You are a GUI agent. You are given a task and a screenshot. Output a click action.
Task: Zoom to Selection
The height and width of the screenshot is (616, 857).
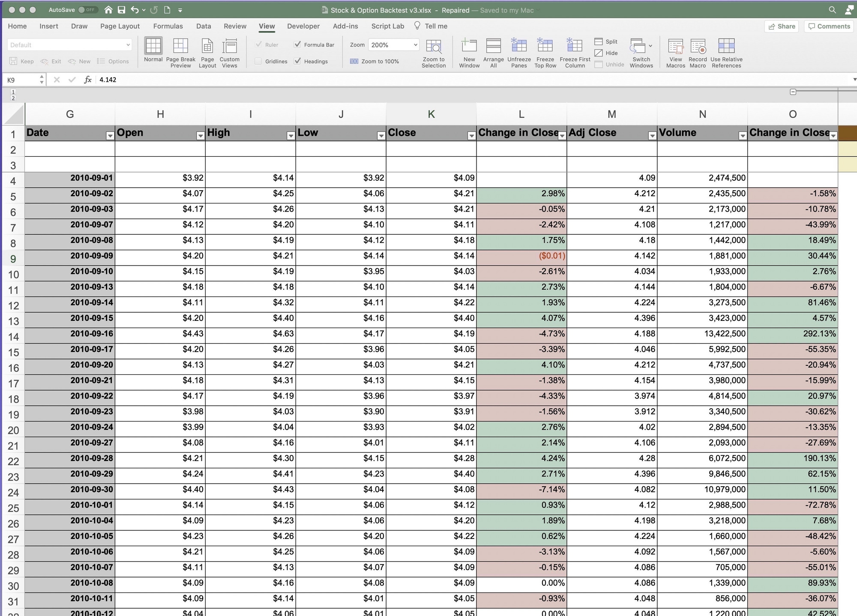click(434, 53)
